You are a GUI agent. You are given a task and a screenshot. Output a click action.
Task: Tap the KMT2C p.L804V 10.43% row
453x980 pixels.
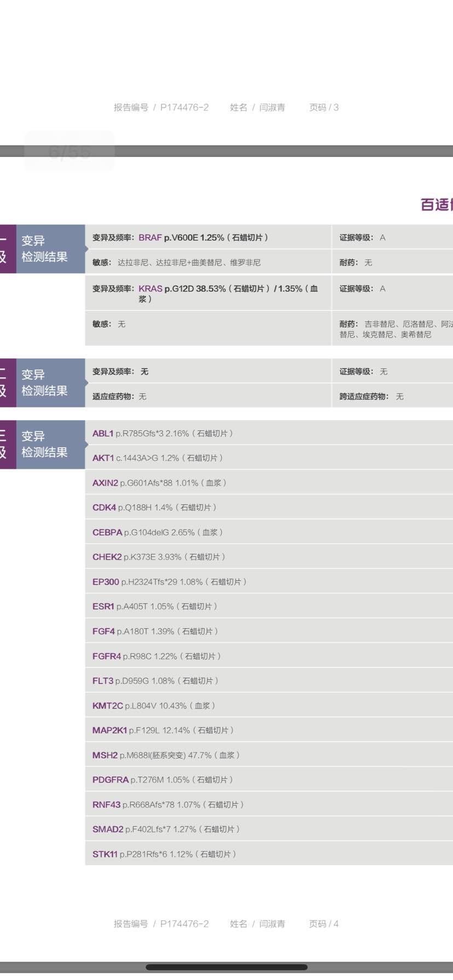click(x=154, y=705)
